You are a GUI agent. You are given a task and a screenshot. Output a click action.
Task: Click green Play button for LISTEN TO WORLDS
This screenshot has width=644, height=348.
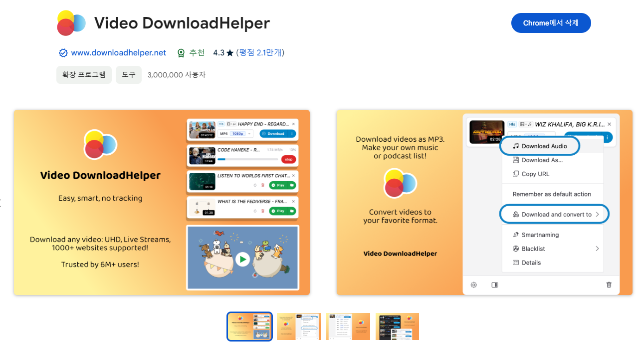(x=278, y=185)
